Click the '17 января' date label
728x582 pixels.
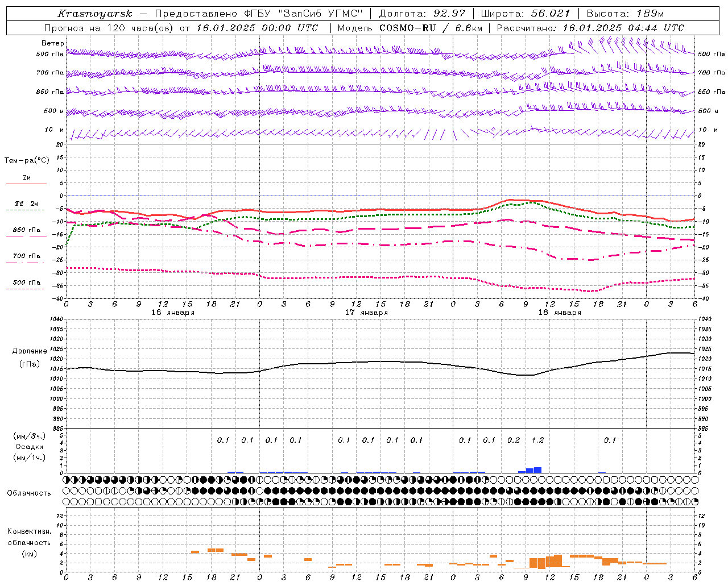click(366, 313)
